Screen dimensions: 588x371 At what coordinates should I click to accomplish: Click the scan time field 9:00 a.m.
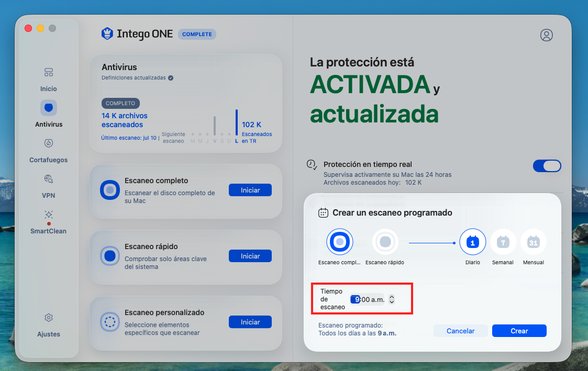click(x=367, y=299)
